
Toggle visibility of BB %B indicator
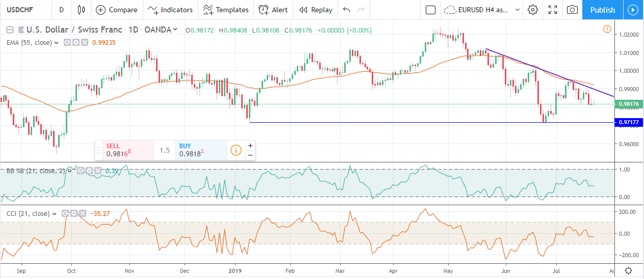coord(81,171)
